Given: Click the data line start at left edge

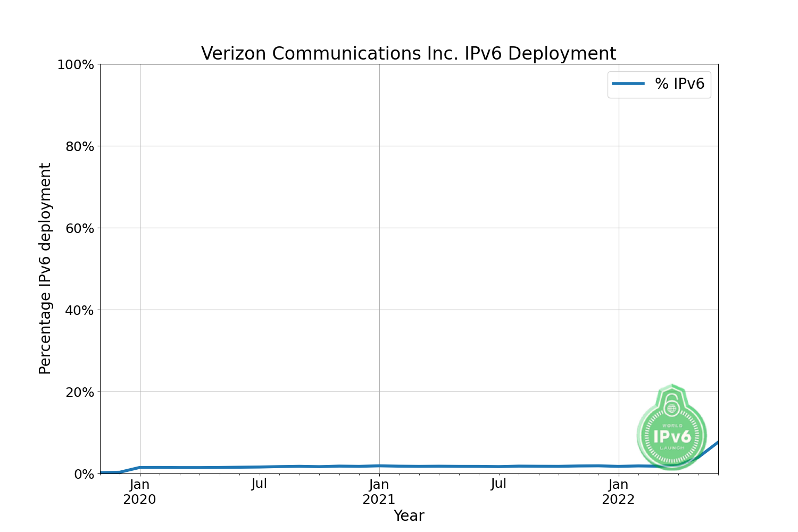Looking at the screenshot, I should [x=103, y=472].
